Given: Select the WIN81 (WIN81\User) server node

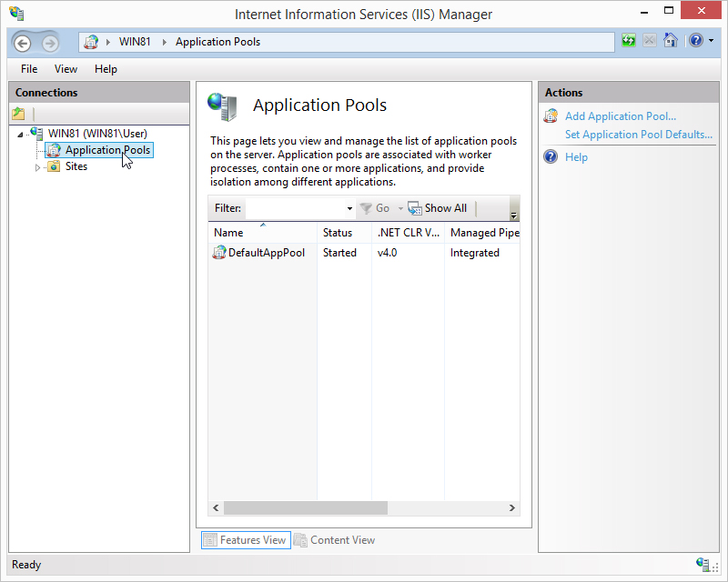Looking at the screenshot, I should (x=97, y=133).
